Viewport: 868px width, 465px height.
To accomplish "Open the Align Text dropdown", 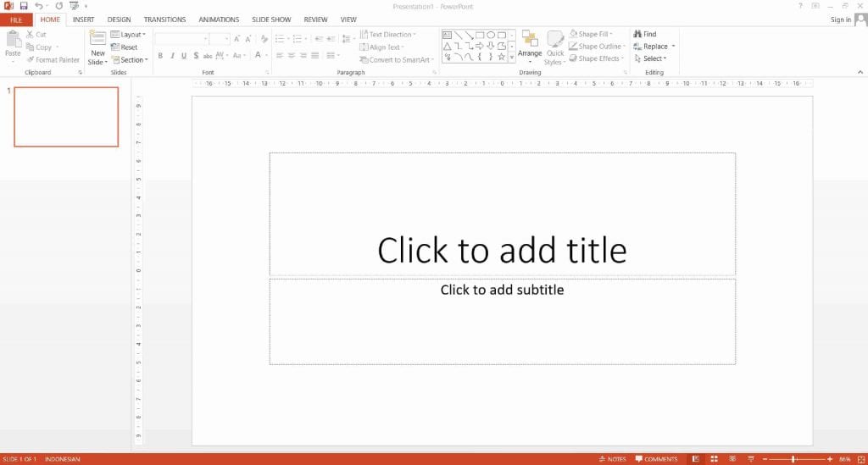I will (x=382, y=47).
